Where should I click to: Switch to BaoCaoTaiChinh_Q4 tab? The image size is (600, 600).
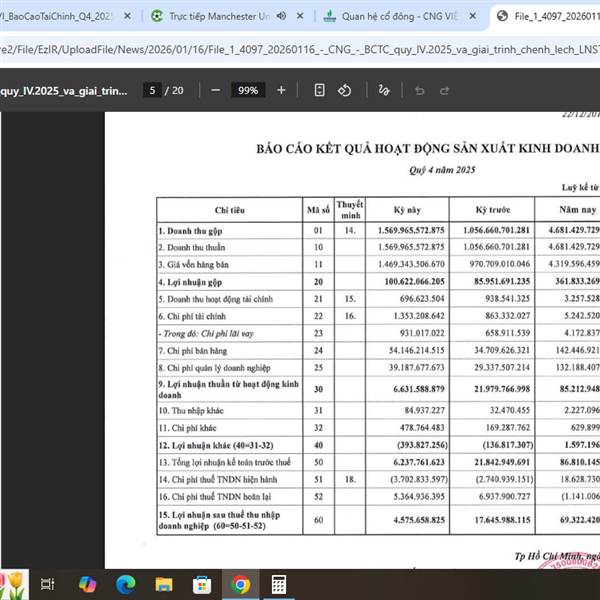click(59, 16)
